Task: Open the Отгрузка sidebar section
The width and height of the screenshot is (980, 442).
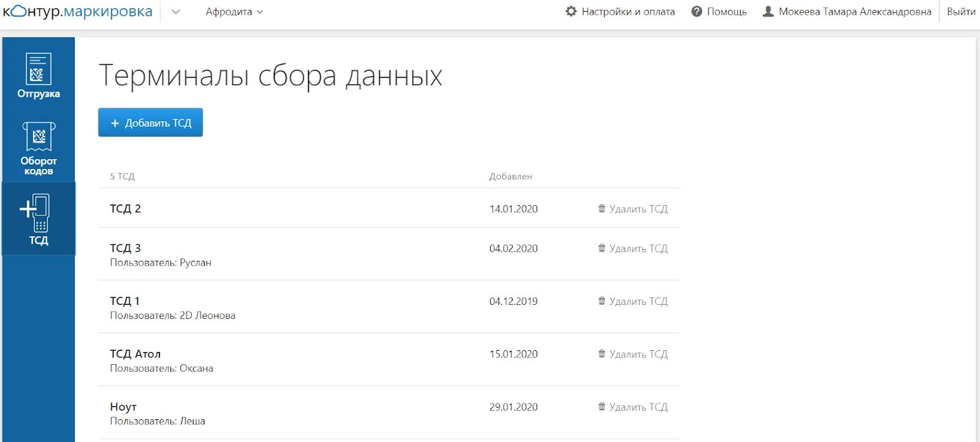Action: pyautogui.click(x=39, y=76)
